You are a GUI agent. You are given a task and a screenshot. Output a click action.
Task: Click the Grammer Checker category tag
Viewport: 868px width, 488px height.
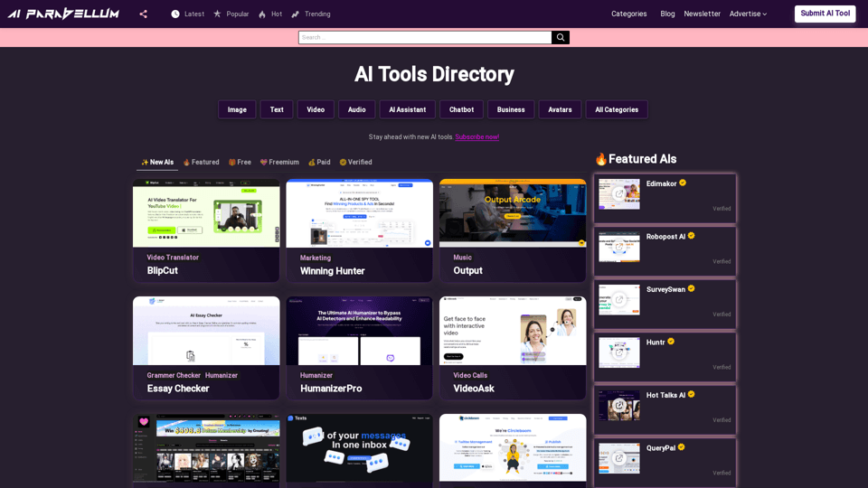click(x=174, y=375)
